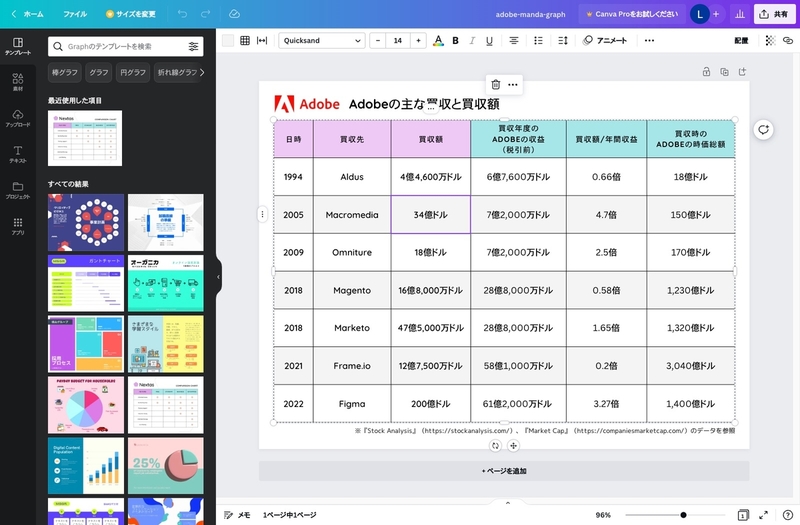Click the Graph template search field

coord(126,46)
